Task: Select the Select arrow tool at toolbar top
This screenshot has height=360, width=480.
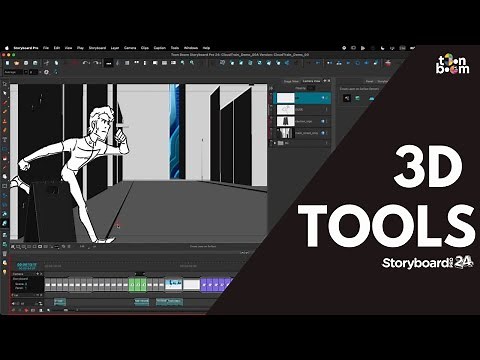Action: pyautogui.click(x=5, y=84)
